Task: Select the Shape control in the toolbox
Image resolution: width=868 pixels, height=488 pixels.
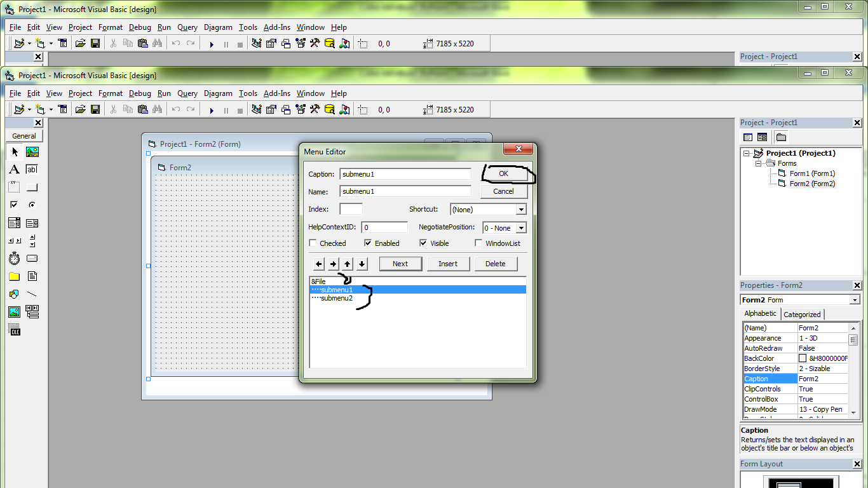Action: click(15, 294)
